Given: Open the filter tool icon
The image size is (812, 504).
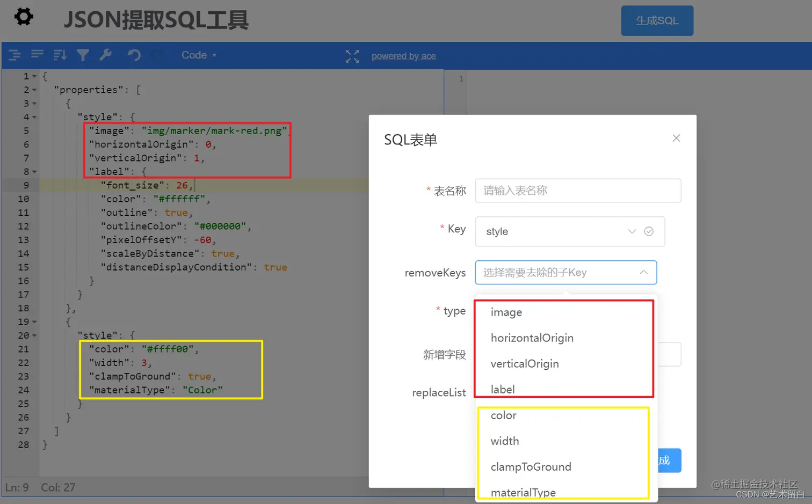Looking at the screenshot, I should point(83,55).
